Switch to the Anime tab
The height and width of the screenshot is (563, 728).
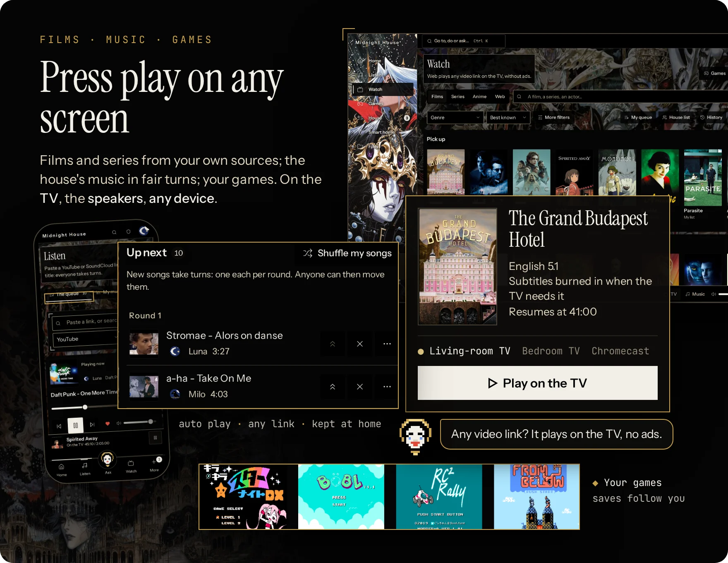tap(479, 96)
